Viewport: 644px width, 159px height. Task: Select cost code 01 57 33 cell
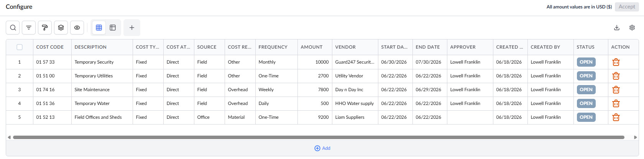52,62
